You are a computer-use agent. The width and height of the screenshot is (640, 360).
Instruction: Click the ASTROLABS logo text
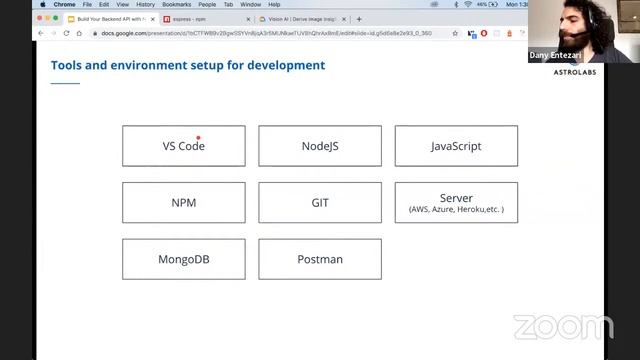(575, 72)
